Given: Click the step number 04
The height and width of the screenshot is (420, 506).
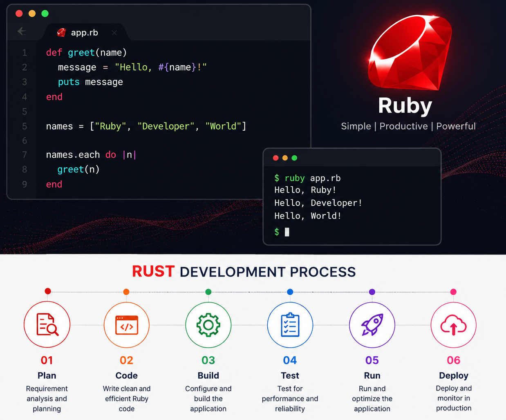Looking at the screenshot, I should 290,360.
